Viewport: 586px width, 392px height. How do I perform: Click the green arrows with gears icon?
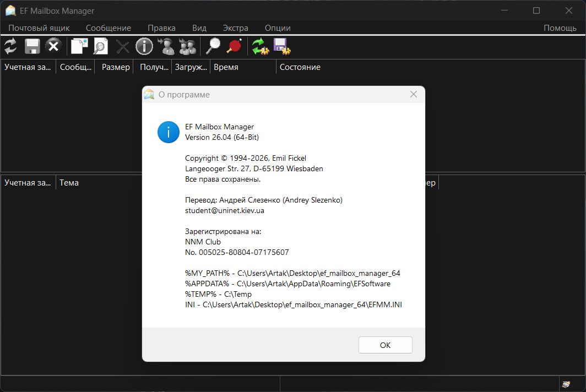[260, 46]
